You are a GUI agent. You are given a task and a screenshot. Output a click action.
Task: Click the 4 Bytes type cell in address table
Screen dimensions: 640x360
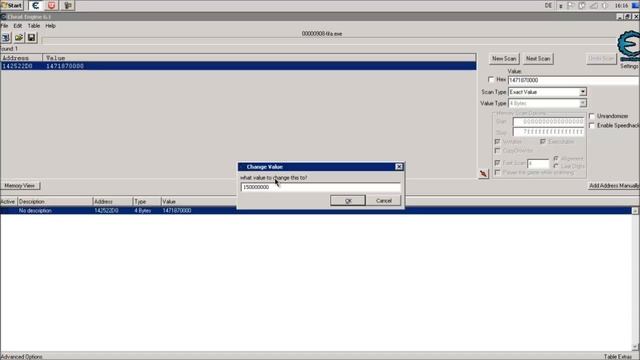pyautogui.click(x=143, y=211)
